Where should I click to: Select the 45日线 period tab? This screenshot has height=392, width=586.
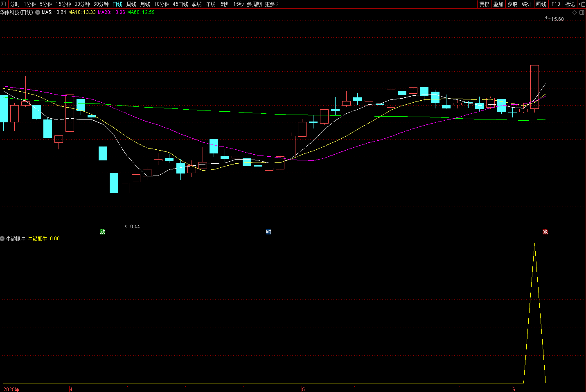click(x=180, y=4)
